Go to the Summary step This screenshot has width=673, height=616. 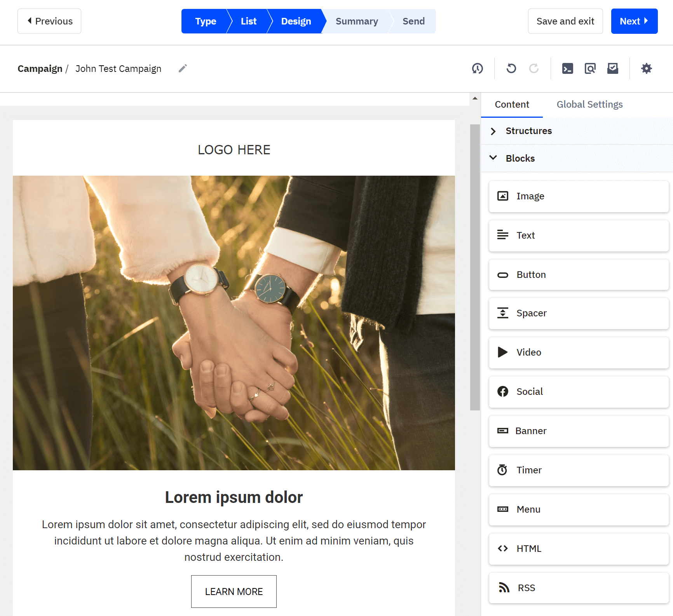coord(357,21)
